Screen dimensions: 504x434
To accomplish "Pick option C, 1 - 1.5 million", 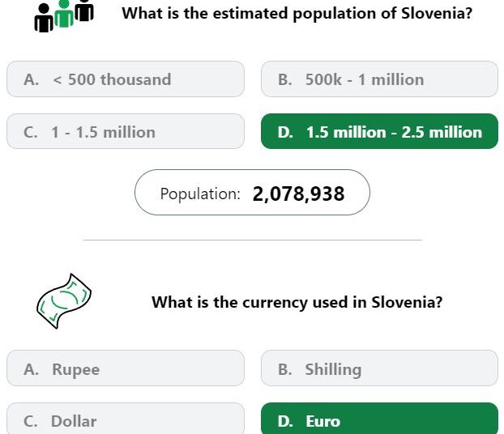I will click(x=126, y=131).
